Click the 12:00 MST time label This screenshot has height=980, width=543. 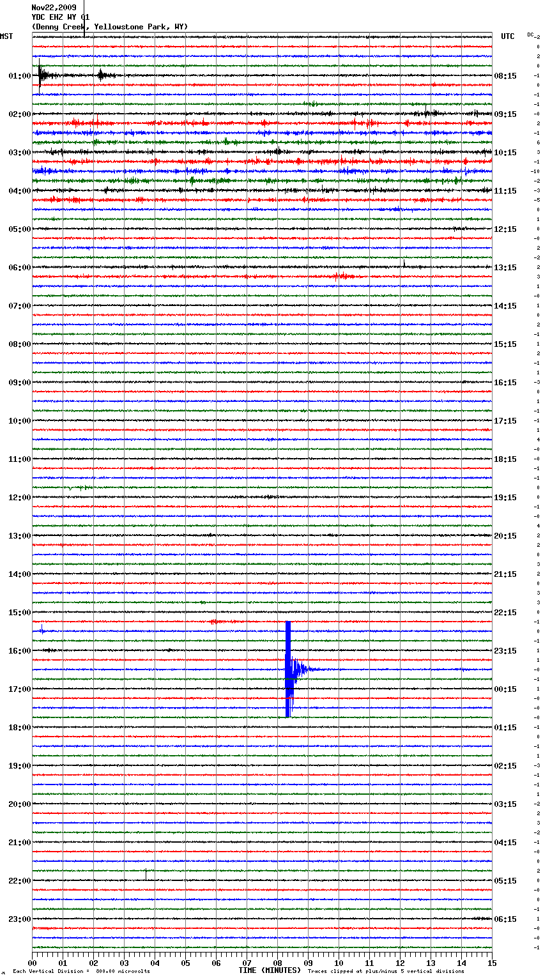[19, 498]
